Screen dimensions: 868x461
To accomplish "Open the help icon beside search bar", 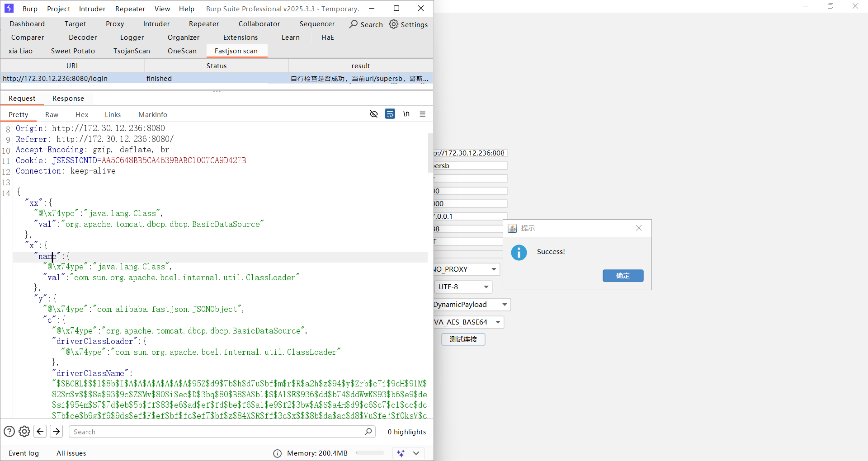I will coord(9,432).
